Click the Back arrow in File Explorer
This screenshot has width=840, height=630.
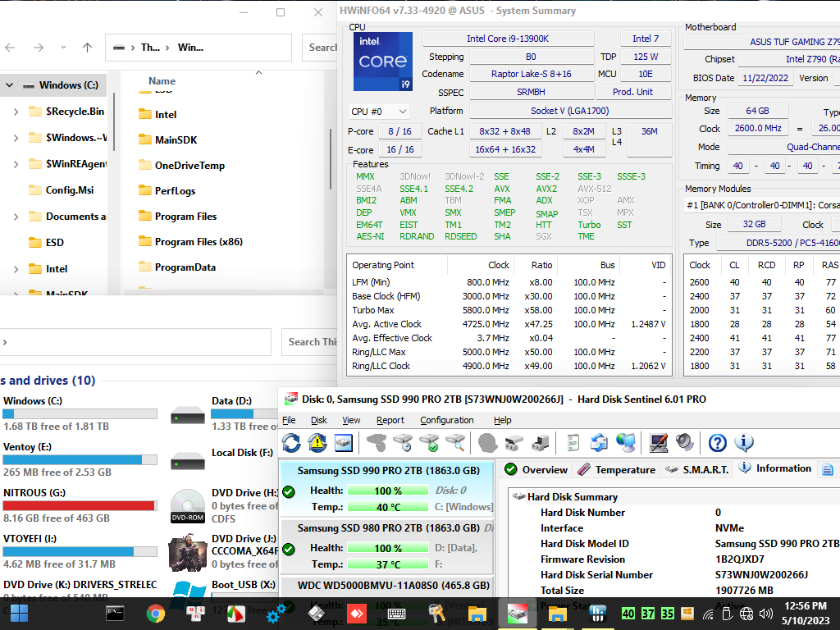click(x=10, y=48)
